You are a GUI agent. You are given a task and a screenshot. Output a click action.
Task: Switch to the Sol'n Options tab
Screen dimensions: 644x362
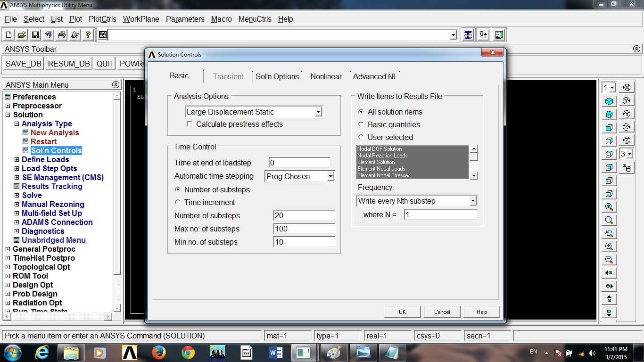point(277,76)
